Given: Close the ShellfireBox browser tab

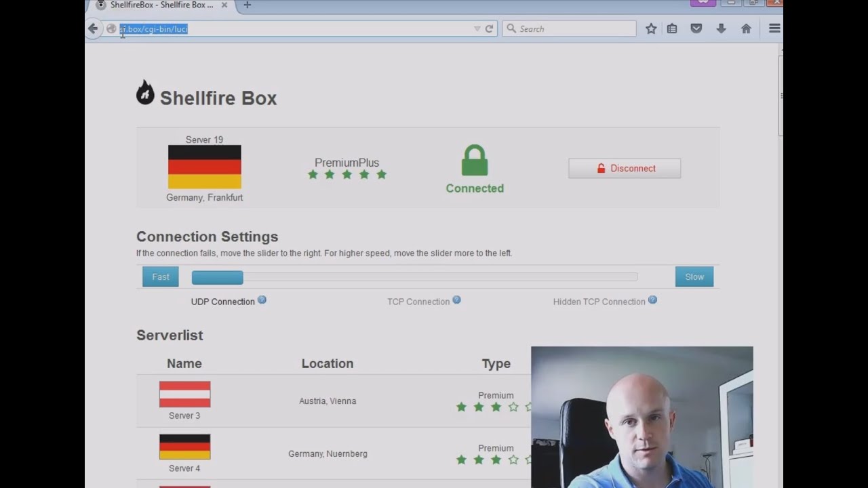Looking at the screenshot, I should 224,5.
